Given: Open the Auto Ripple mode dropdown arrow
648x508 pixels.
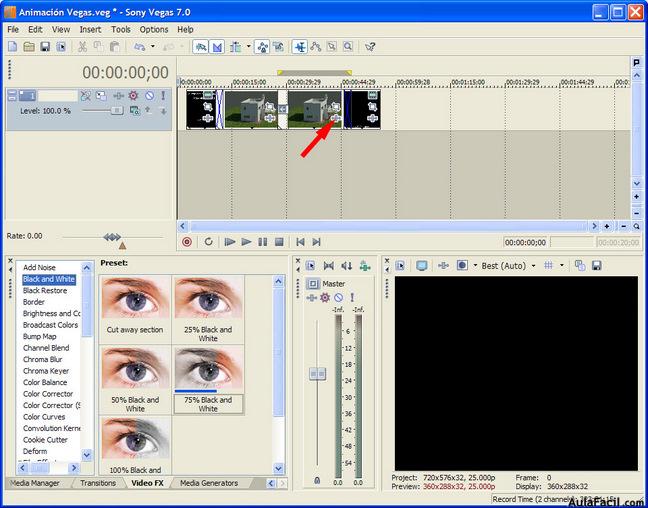Looking at the screenshot, I should tap(248, 47).
